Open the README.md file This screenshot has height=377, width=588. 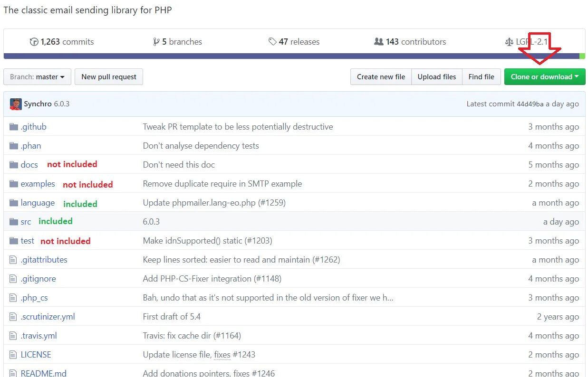tap(43, 373)
